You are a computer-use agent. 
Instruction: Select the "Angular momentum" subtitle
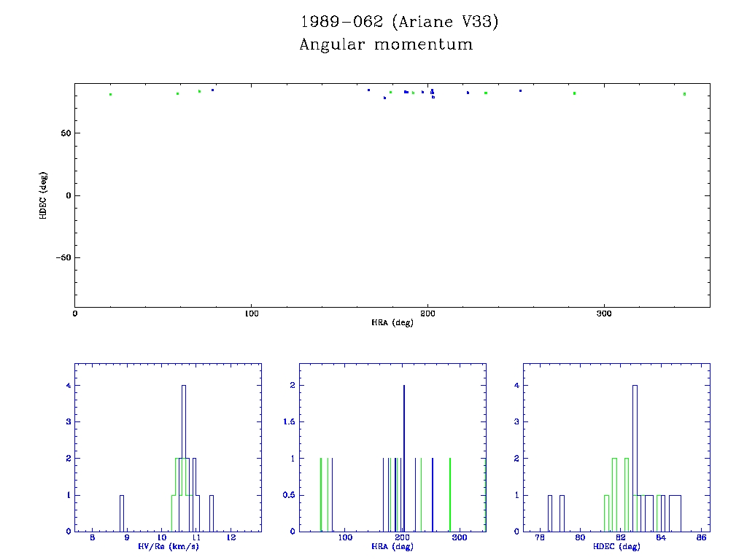(386, 44)
